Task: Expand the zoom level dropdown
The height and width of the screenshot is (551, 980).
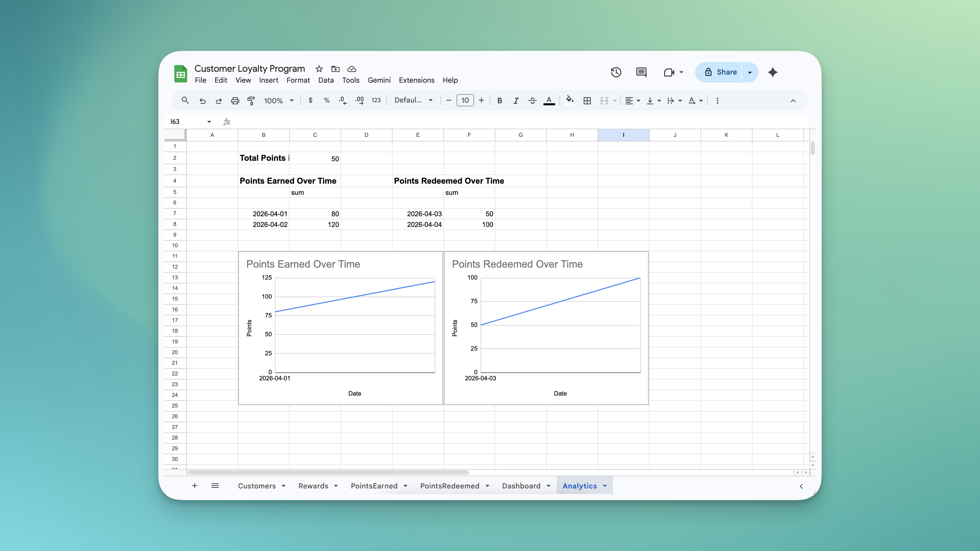Action: tap(279, 100)
